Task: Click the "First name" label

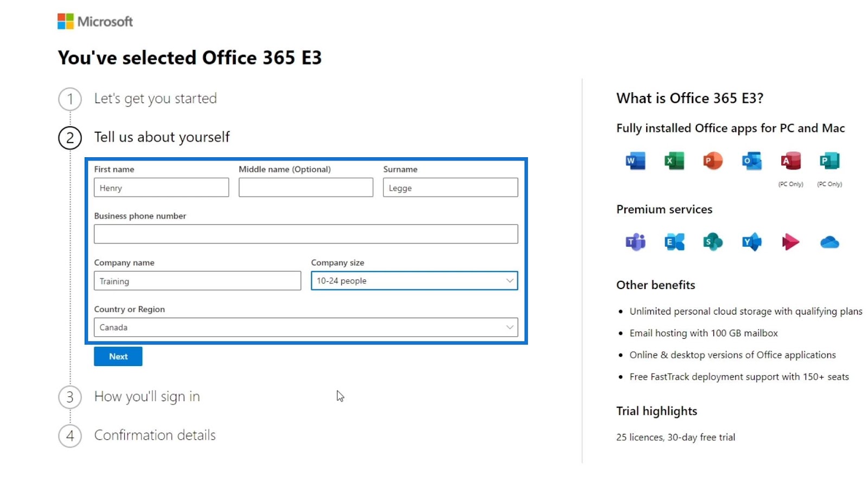Action: click(x=114, y=169)
